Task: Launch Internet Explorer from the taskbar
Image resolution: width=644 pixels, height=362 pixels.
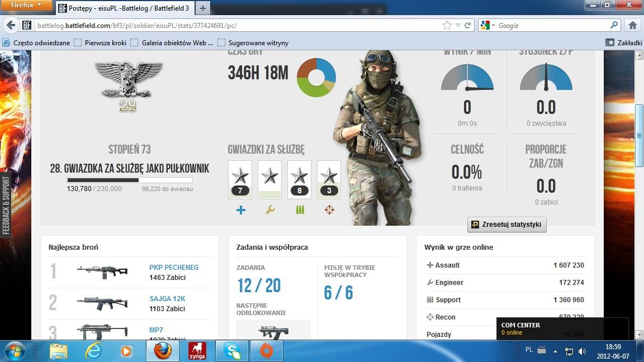Action: click(x=93, y=351)
